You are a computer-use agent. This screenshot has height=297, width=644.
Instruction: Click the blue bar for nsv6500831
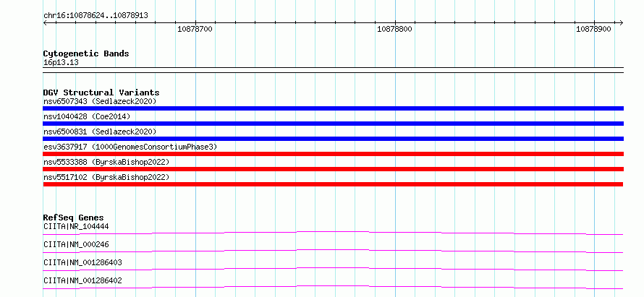click(333, 139)
